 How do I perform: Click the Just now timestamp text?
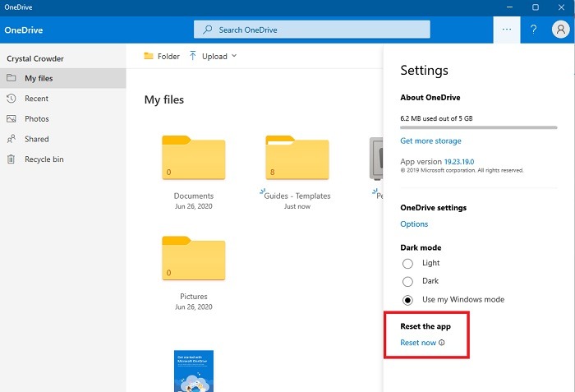coord(297,206)
